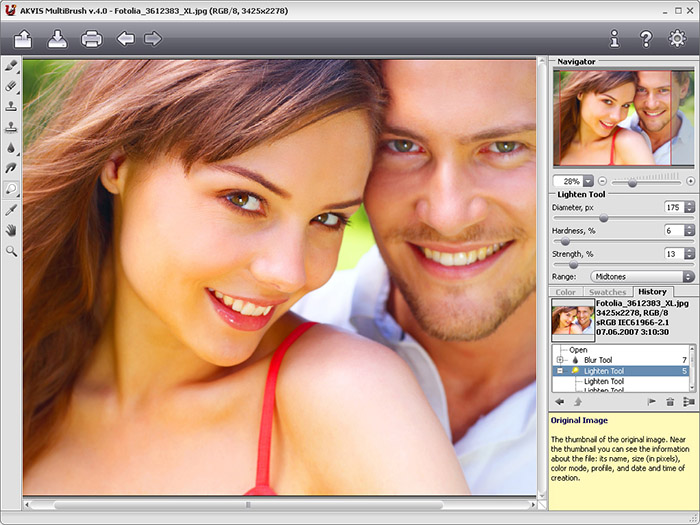Pick the Eyedropper tool

click(12, 210)
